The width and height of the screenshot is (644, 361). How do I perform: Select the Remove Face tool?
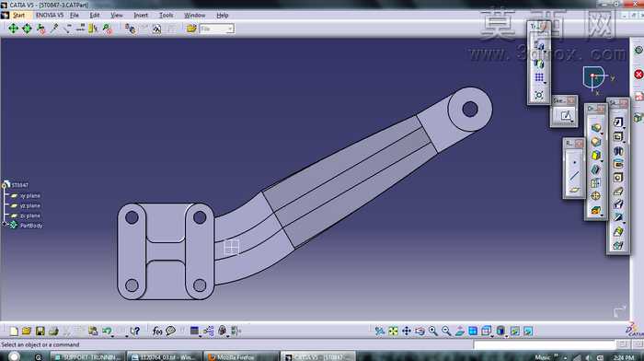pos(596,210)
